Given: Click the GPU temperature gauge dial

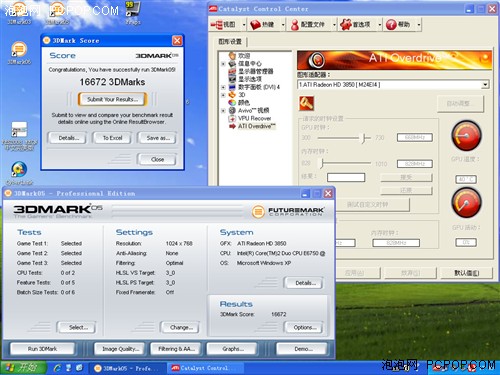Looking at the screenshot, I should (466, 136).
